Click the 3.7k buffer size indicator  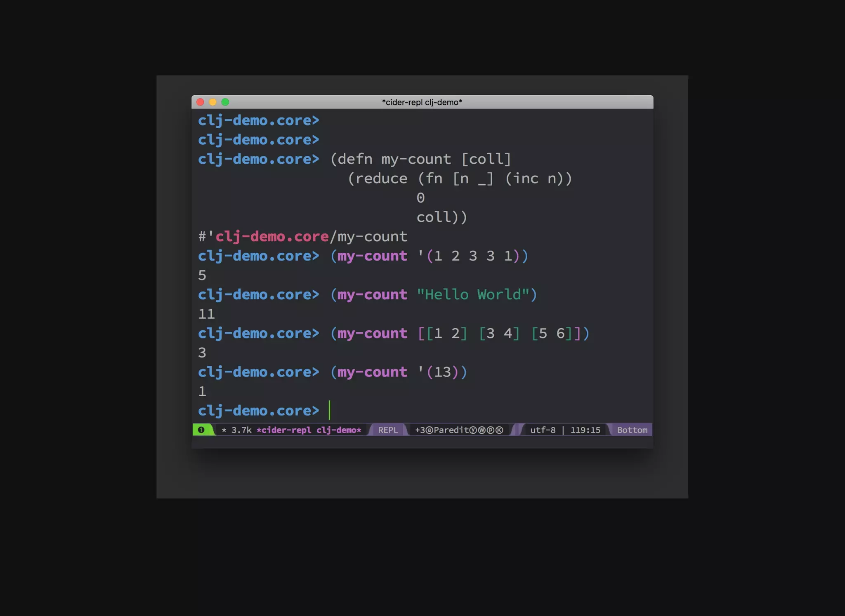click(x=241, y=430)
